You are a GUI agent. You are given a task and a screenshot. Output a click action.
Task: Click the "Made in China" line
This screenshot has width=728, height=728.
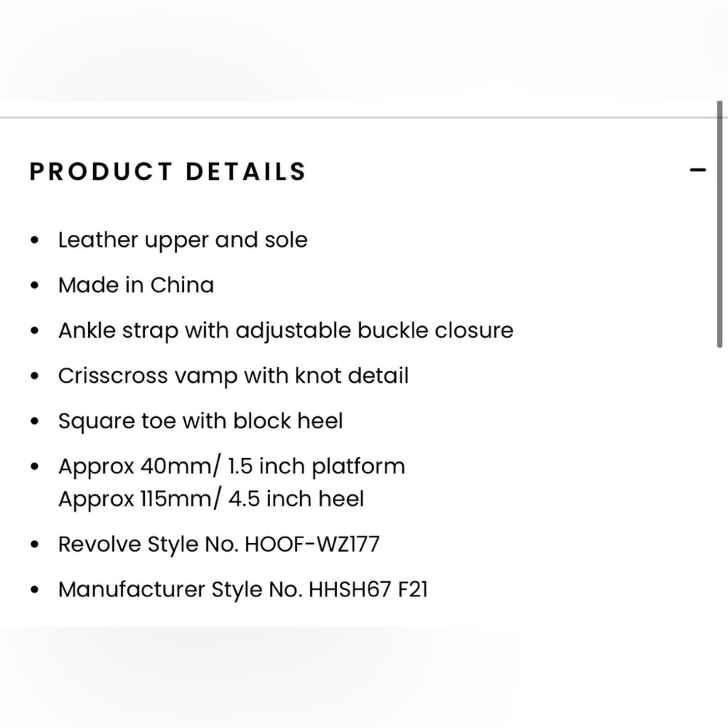[136, 285]
